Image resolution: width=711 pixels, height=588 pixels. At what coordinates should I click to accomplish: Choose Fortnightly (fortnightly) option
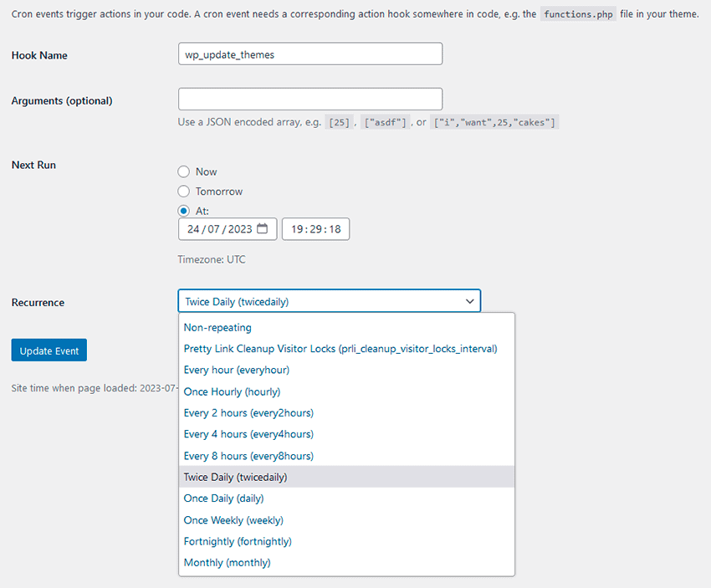coord(346,541)
